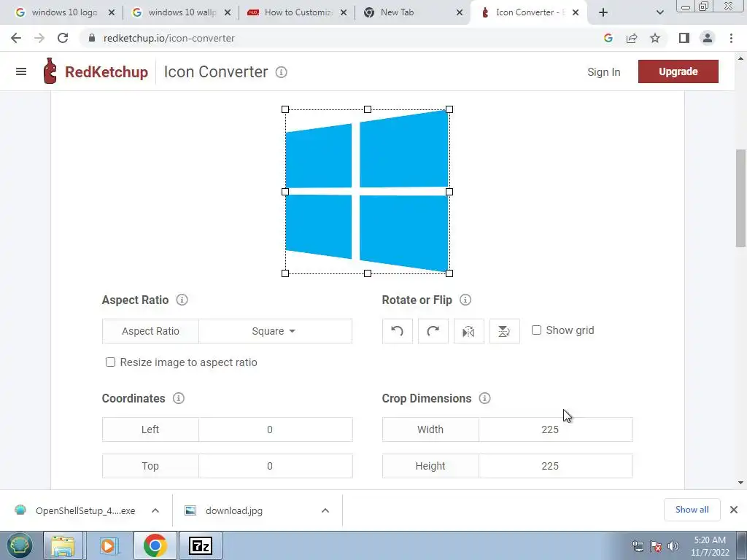Open the volume control in system tray
747x560 pixels.
tap(673, 546)
